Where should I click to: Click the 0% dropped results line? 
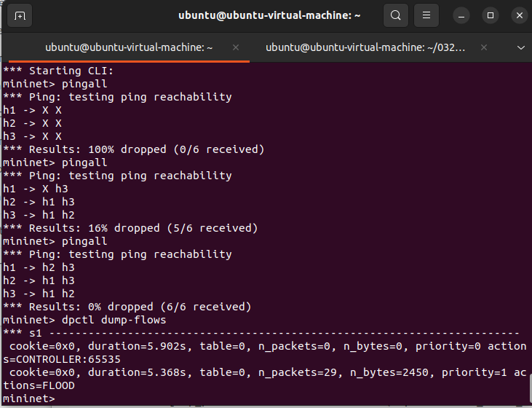(x=127, y=307)
